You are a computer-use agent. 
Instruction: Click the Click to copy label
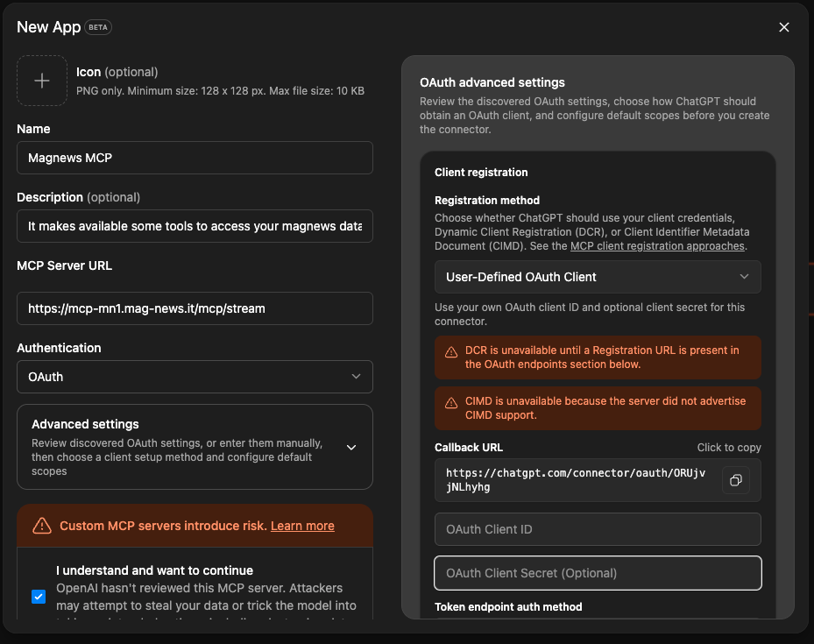tap(729, 448)
